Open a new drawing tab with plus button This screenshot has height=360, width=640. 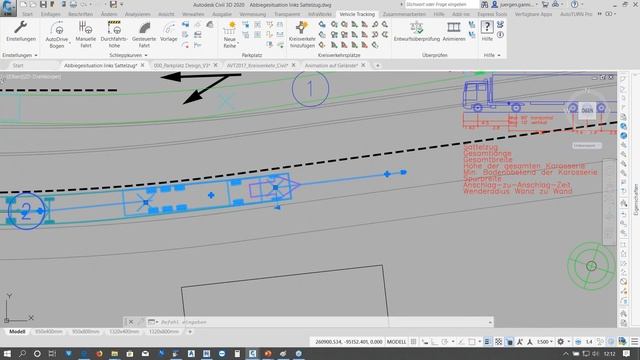pyautogui.click(x=378, y=65)
